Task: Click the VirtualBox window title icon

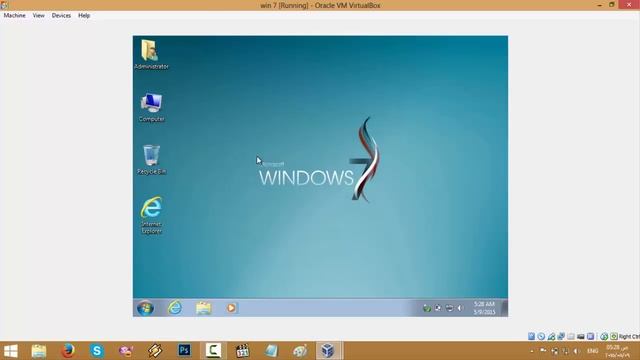Action: (x=4, y=5)
